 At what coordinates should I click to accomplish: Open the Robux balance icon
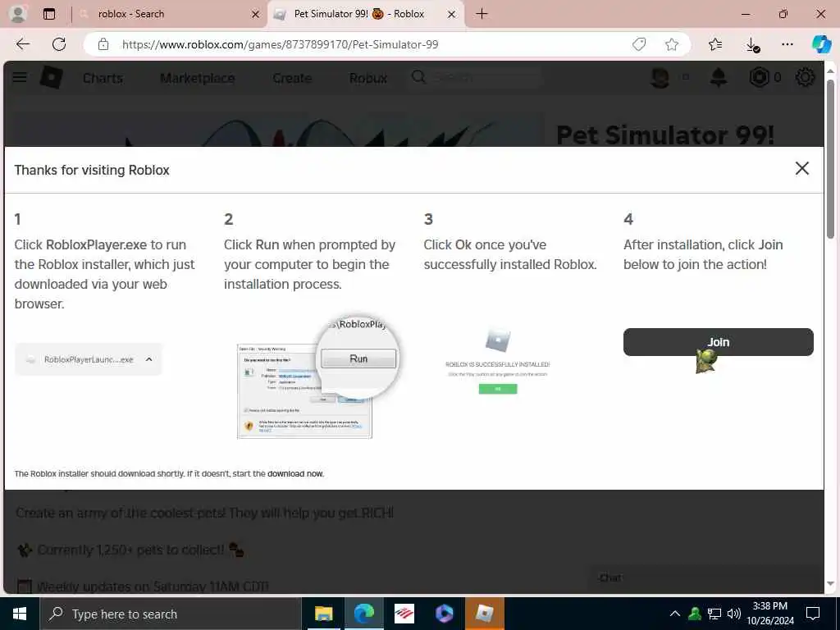pyautogui.click(x=759, y=78)
